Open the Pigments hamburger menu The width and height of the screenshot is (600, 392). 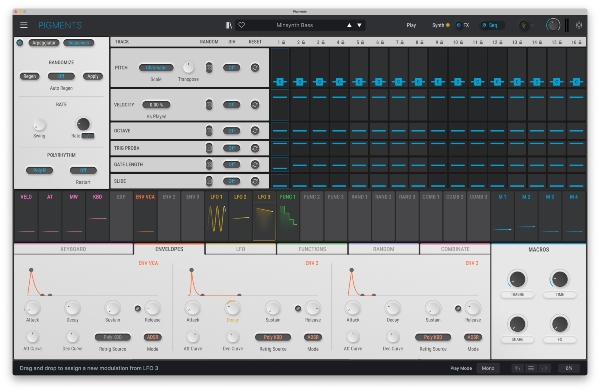[24, 25]
